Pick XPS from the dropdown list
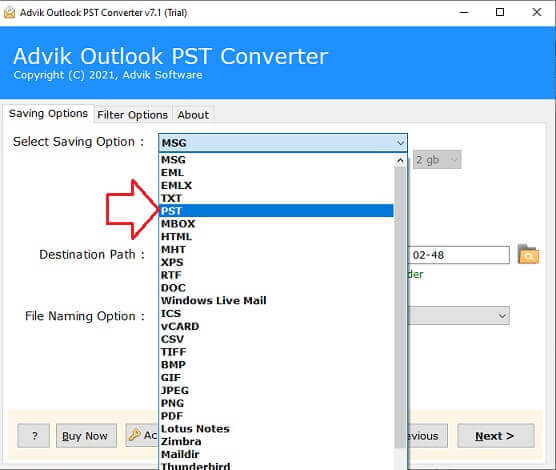Viewport: 556px width, 470px height. click(x=277, y=262)
